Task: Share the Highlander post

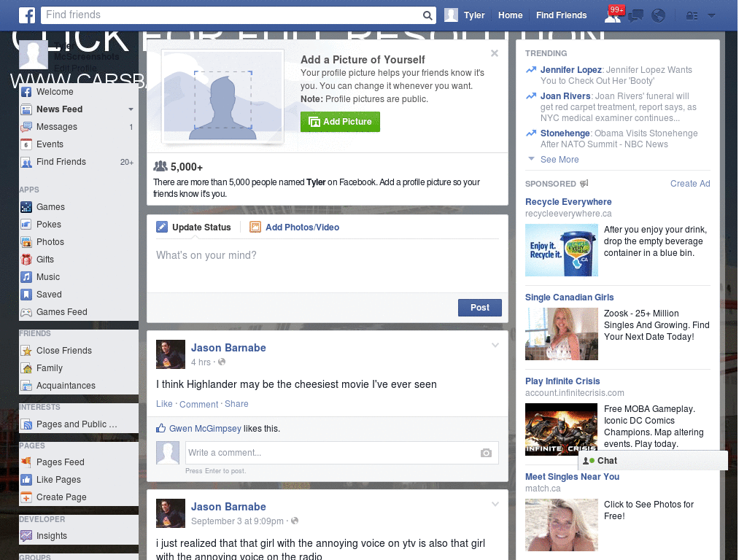Action: tap(236, 404)
